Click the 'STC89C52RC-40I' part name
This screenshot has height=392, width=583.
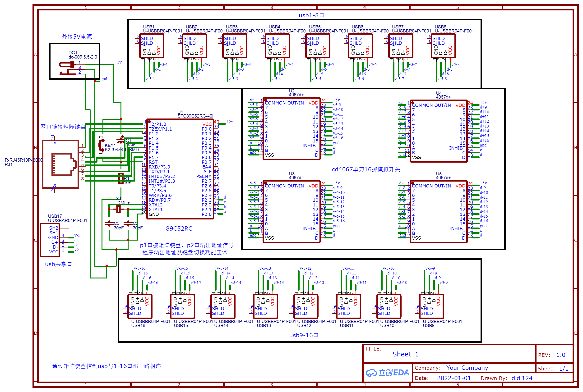point(195,116)
